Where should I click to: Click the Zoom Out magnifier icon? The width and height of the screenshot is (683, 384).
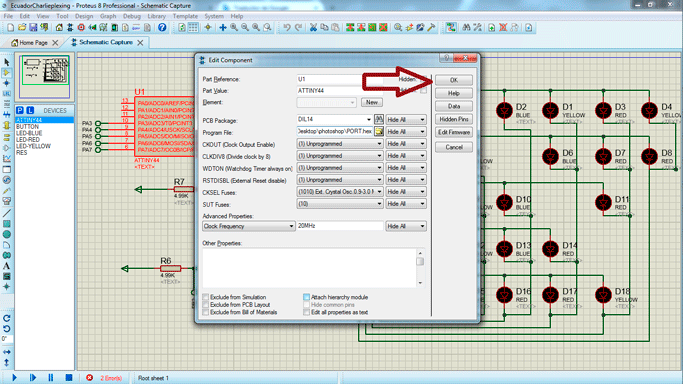click(x=245, y=27)
